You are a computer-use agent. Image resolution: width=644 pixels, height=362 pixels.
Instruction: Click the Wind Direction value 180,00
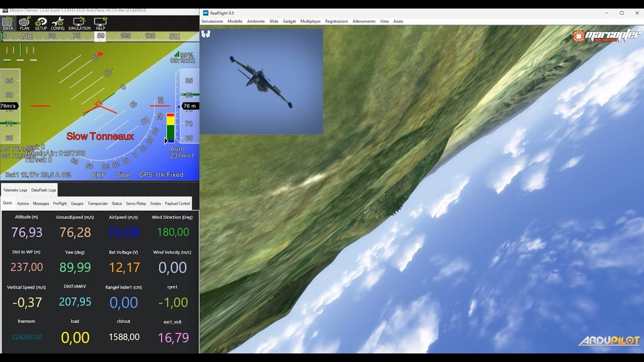(x=173, y=232)
